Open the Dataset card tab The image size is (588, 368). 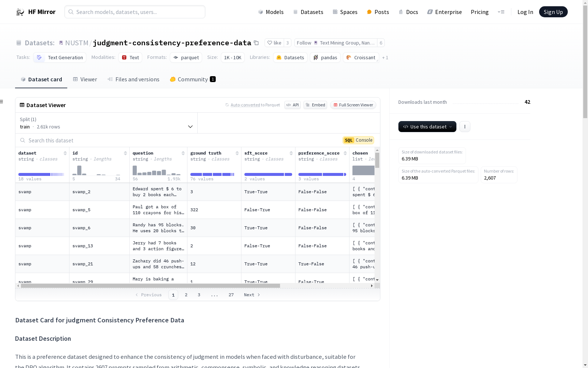[41, 79]
